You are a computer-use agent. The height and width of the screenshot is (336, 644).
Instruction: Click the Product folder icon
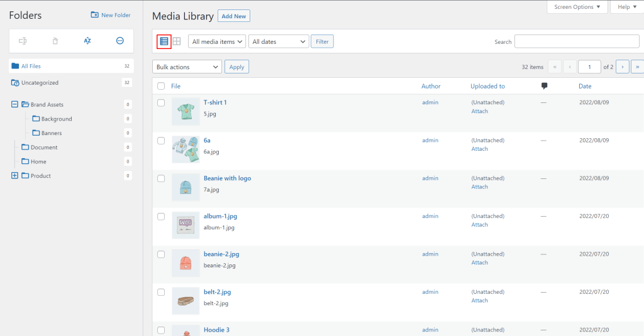(25, 176)
